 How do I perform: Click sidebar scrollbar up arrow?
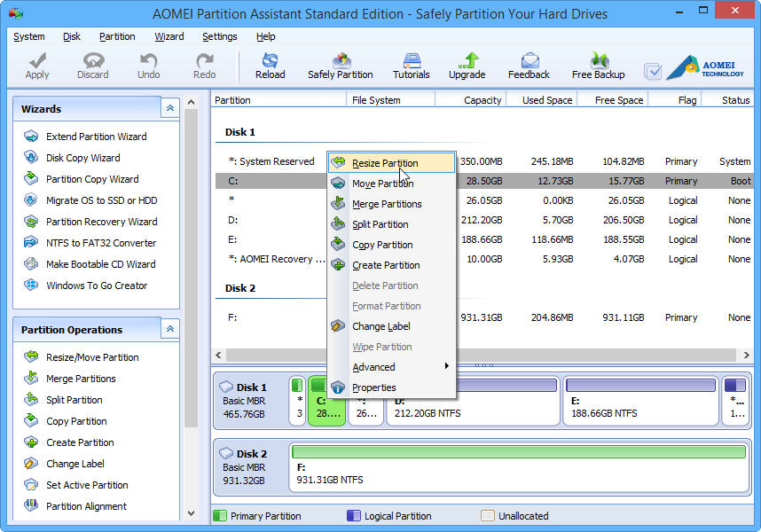(192, 102)
